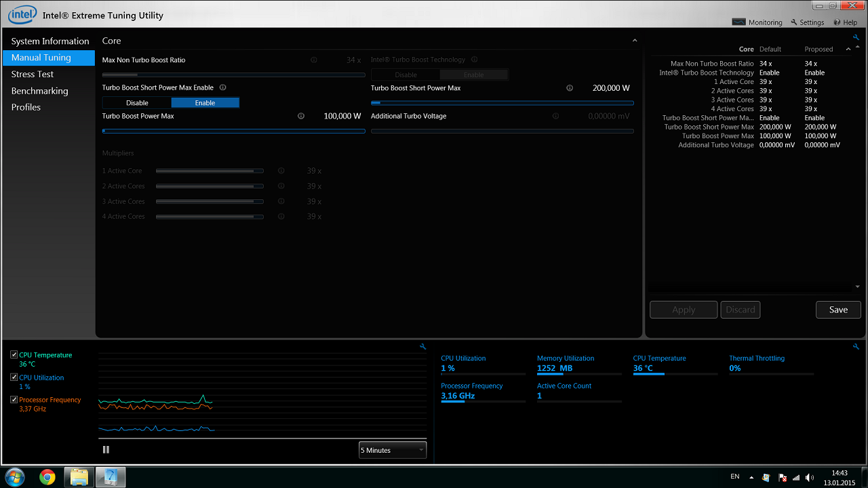The image size is (868, 488).
Task: Click the scroll-down arrow of the summary panel
Action: pyautogui.click(x=857, y=287)
